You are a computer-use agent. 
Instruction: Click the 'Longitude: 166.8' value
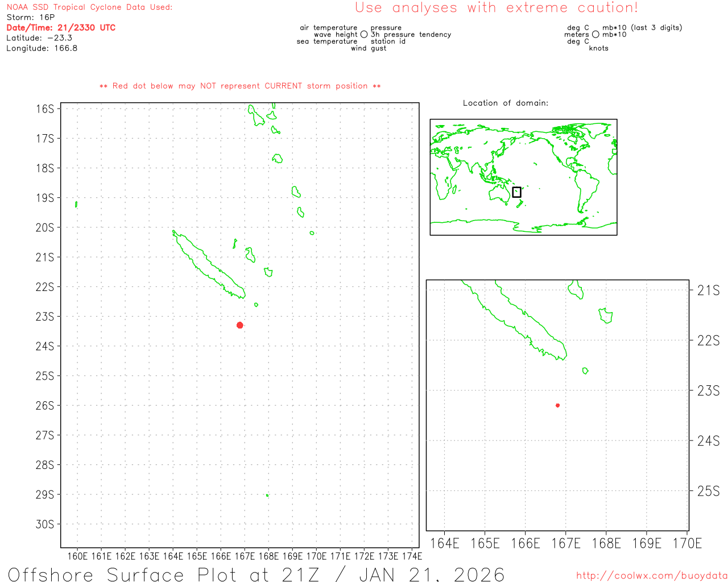[42, 48]
